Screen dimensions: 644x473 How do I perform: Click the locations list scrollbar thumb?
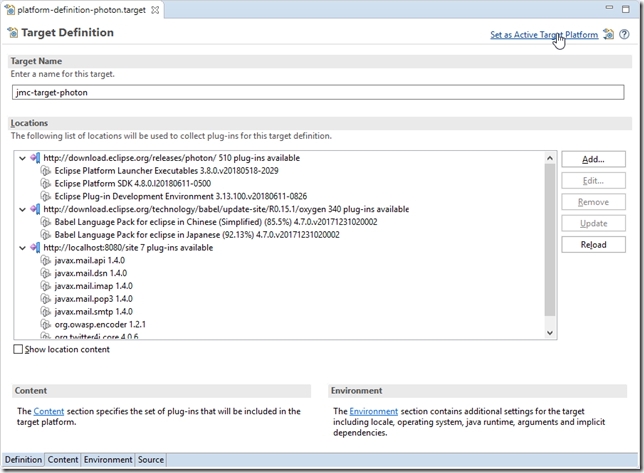click(x=550, y=240)
